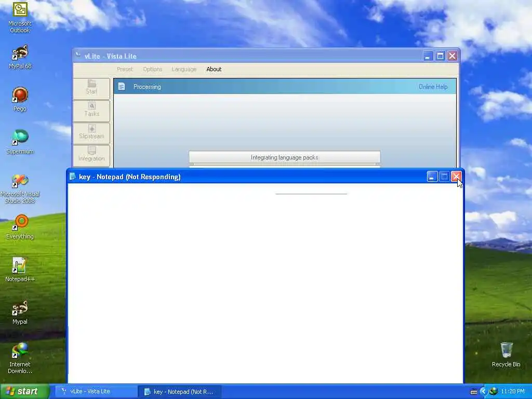This screenshot has height=399, width=532.
Task: Switch to key - Notepad taskbar button
Action: tap(180, 392)
